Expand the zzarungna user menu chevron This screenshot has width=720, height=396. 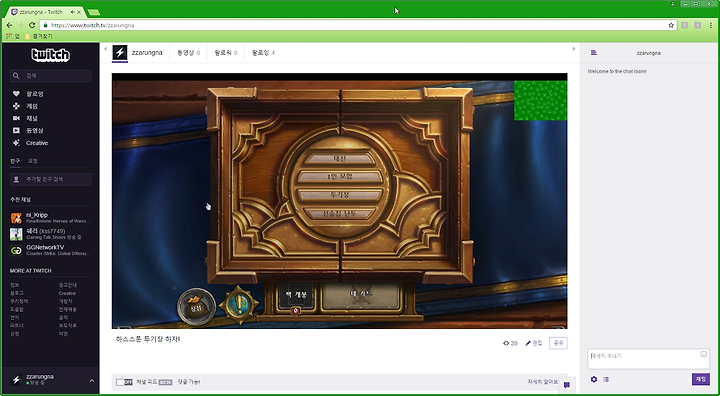coord(91,380)
